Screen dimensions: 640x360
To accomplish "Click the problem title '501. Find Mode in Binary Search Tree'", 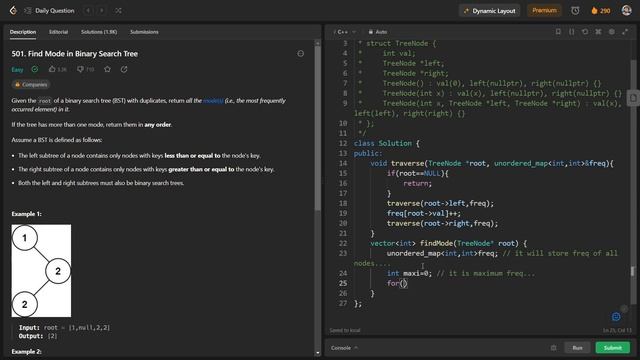I will click(75, 53).
